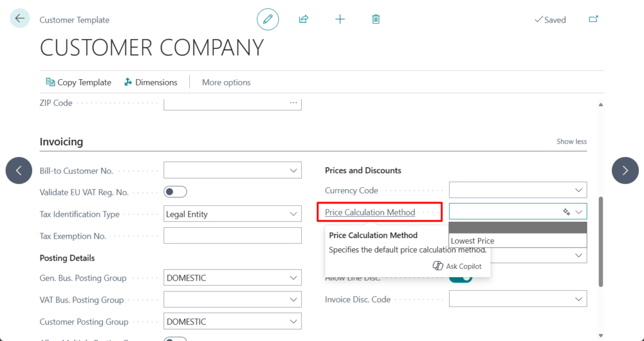The image size is (644, 341).
Task: Select Lowest Price from dropdown list
Action: 473,241
